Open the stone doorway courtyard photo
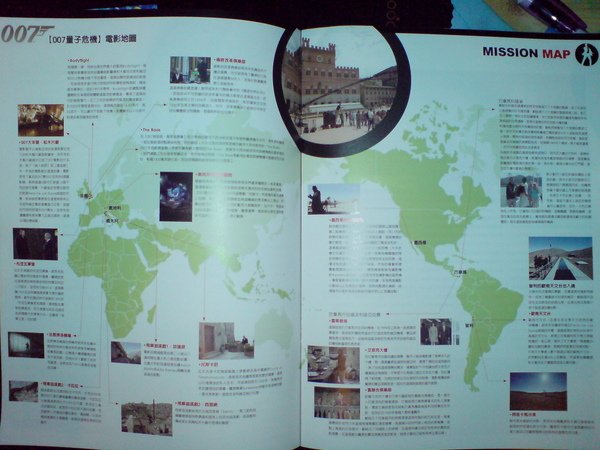 [226, 341]
